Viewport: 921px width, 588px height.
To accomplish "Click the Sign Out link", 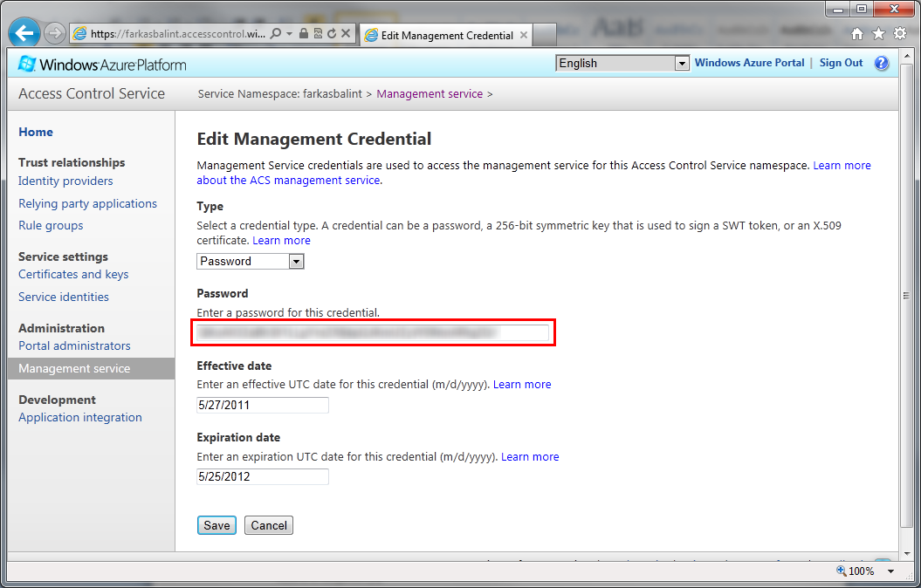I will [841, 63].
